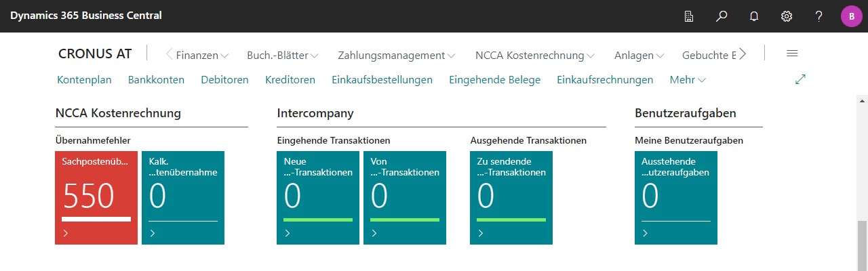Click the help question mark icon

pyautogui.click(x=819, y=16)
